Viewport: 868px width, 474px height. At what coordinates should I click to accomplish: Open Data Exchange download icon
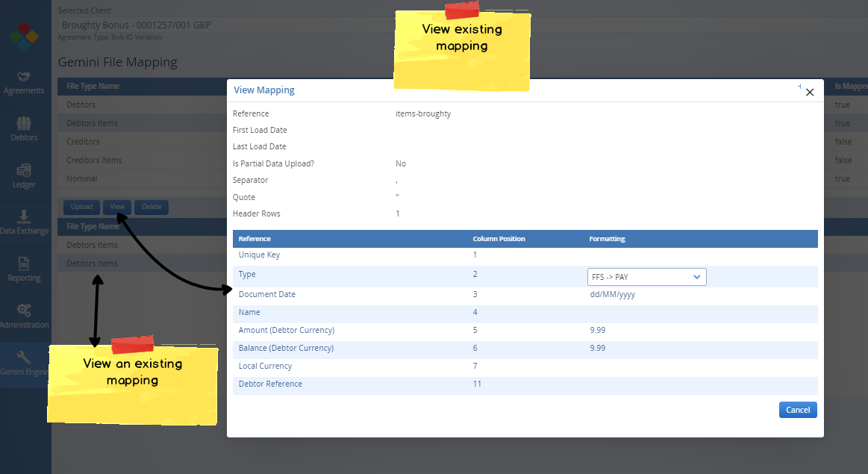coord(23,216)
